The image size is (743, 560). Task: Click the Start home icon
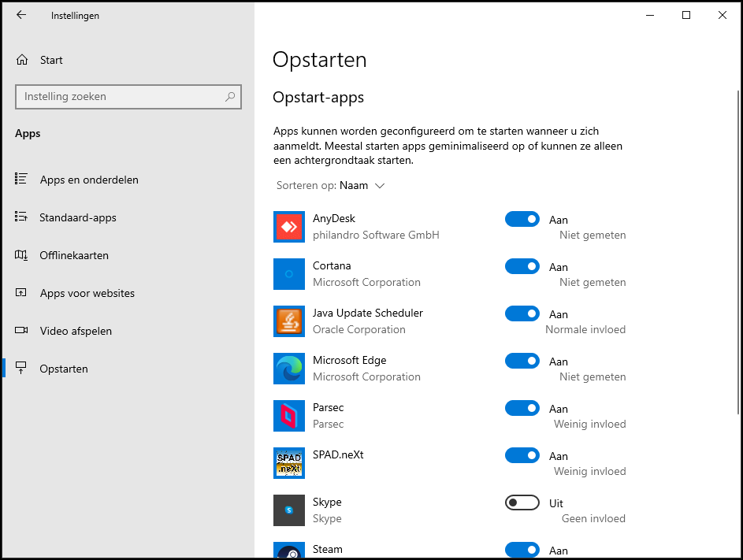[22, 60]
